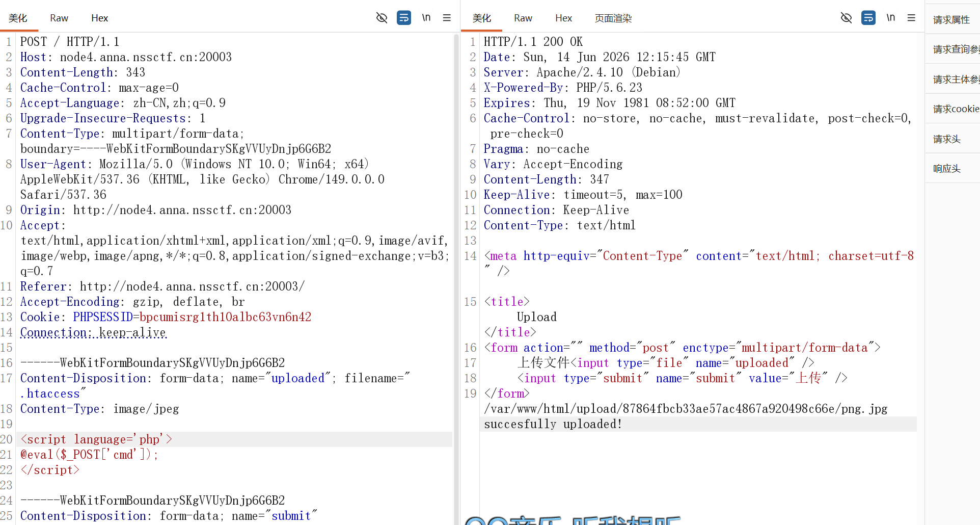Open the 页面渲染 tab in response
The height and width of the screenshot is (525, 980).
613,18
